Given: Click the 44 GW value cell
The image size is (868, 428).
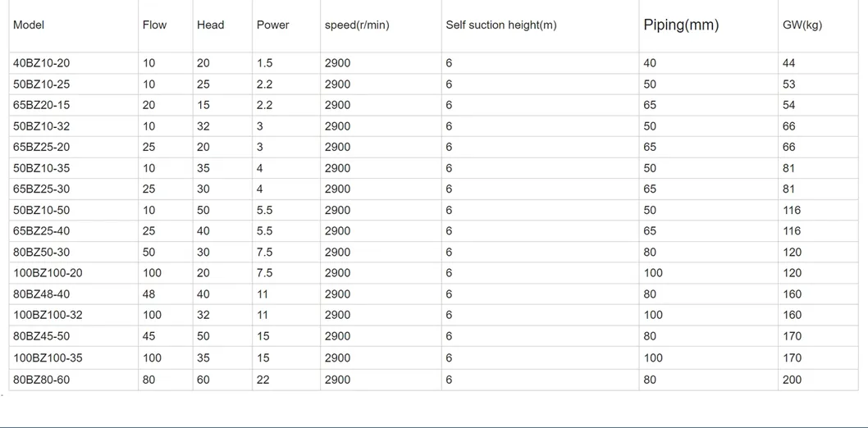Looking at the screenshot, I should click(x=789, y=63).
